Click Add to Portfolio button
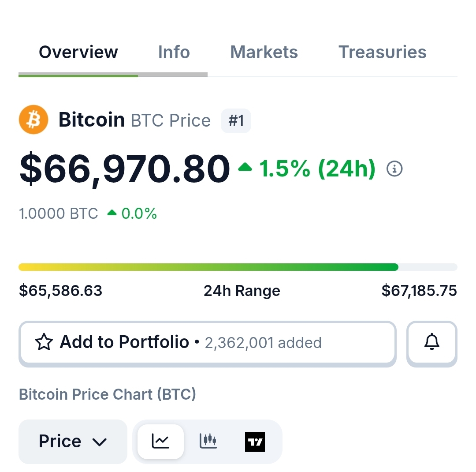Screen dimensions: 476x472 pyautogui.click(x=207, y=343)
